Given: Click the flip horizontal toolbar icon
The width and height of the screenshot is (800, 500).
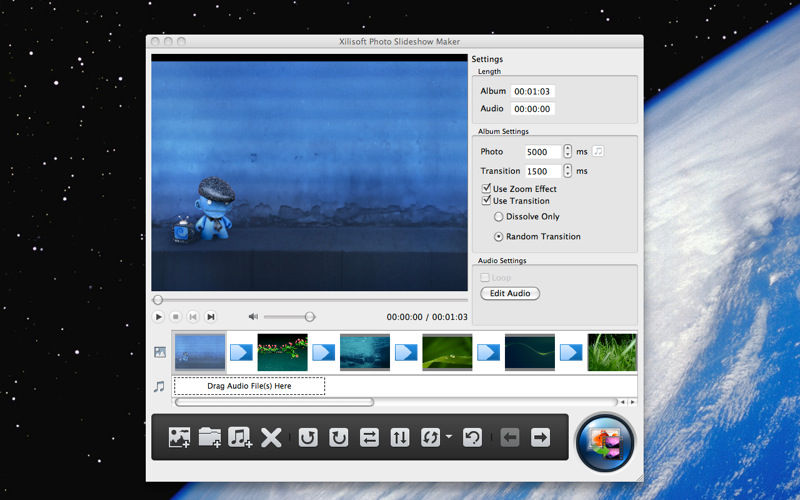Looking at the screenshot, I should [369, 437].
